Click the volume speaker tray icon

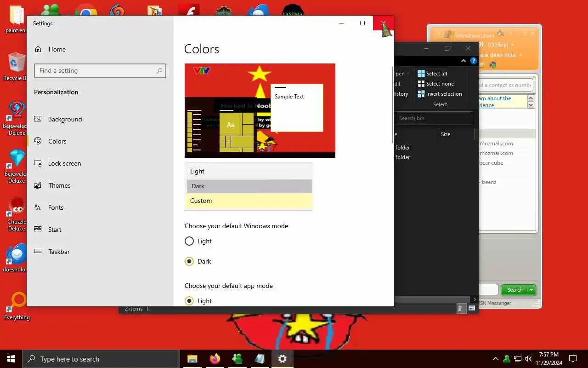click(528, 359)
